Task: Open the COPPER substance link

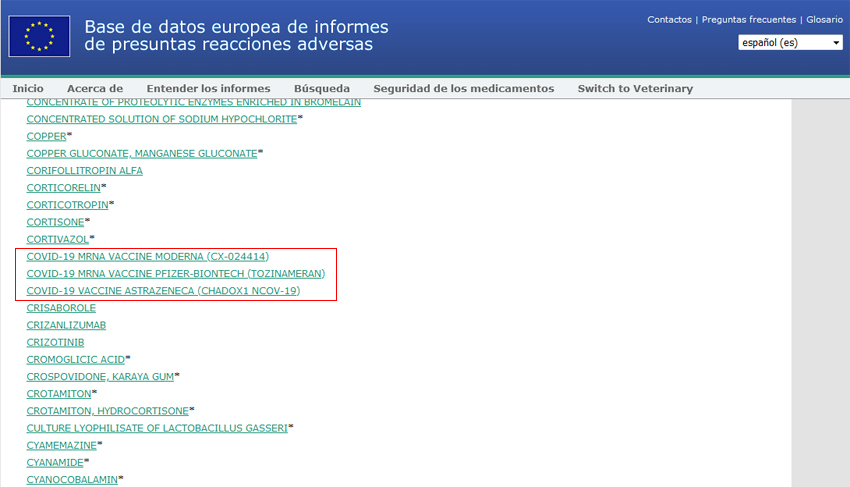Action: pos(46,136)
